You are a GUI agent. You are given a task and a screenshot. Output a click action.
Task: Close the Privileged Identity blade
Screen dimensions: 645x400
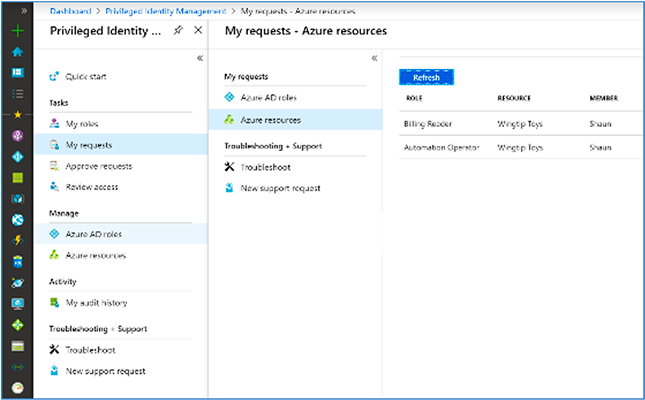click(198, 30)
